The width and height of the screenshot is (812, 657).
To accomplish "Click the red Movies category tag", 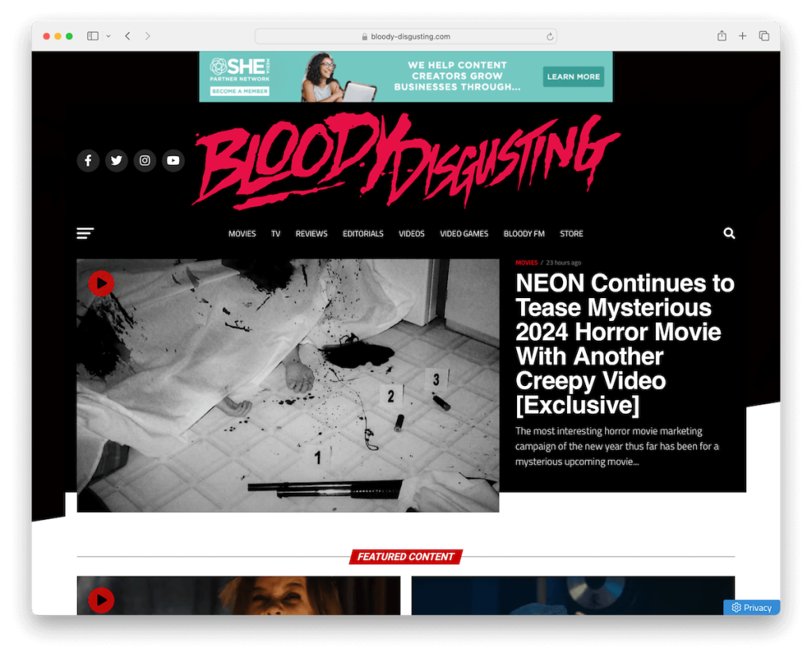I will pyautogui.click(x=527, y=262).
